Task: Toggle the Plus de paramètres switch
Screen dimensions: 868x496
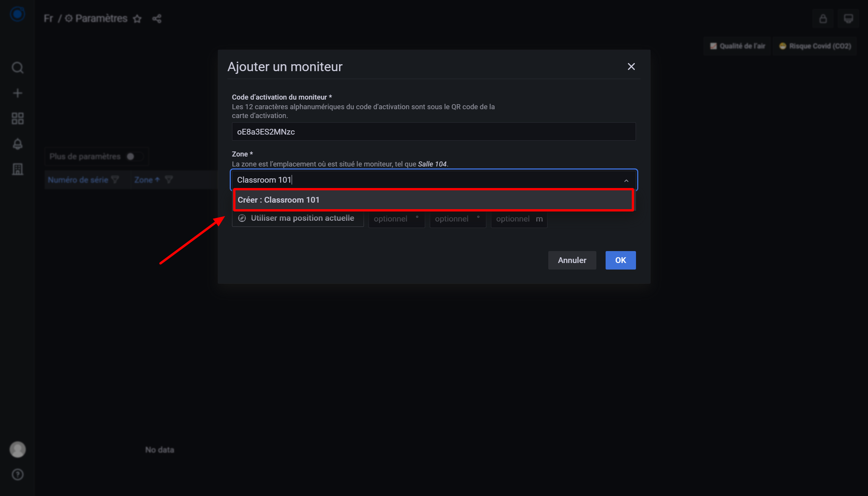Action: point(135,156)
